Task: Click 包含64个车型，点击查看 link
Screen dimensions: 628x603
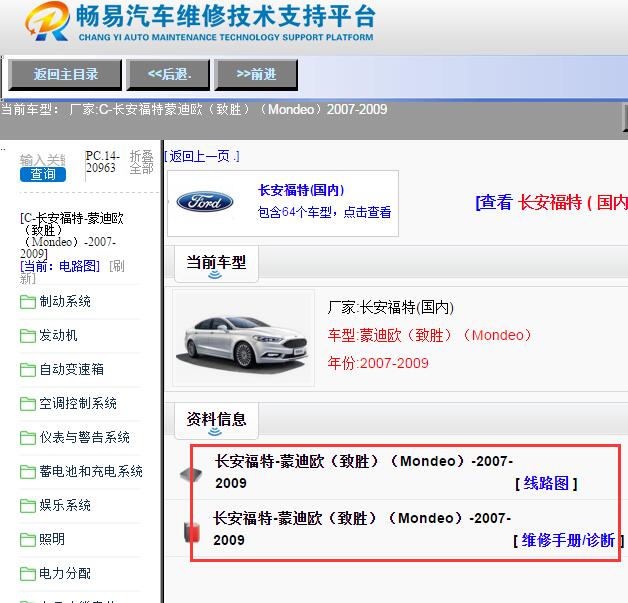Action: pos(324,212)
